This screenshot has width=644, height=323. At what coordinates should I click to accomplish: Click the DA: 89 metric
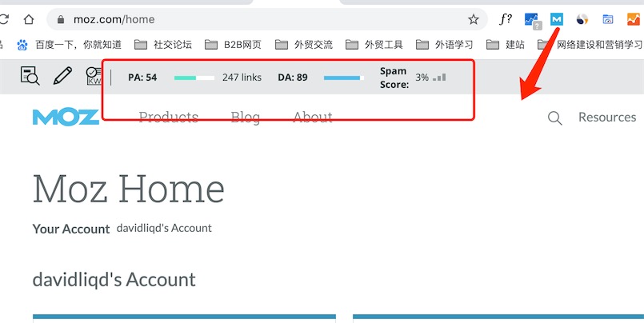tap(293, 78)
